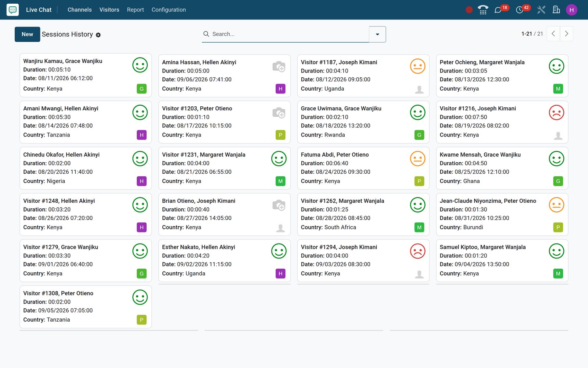The width and height of the screenshot is (588, 368).
Task: Click the Live Chat app title
Action: pyautogui.click(x=39, y=10)
